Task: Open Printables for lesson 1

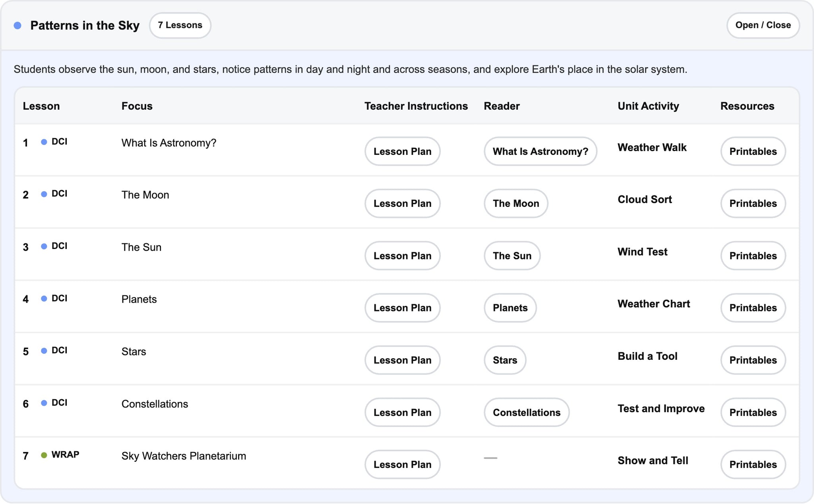Action: pyautogui.click(x=753, y=151)
